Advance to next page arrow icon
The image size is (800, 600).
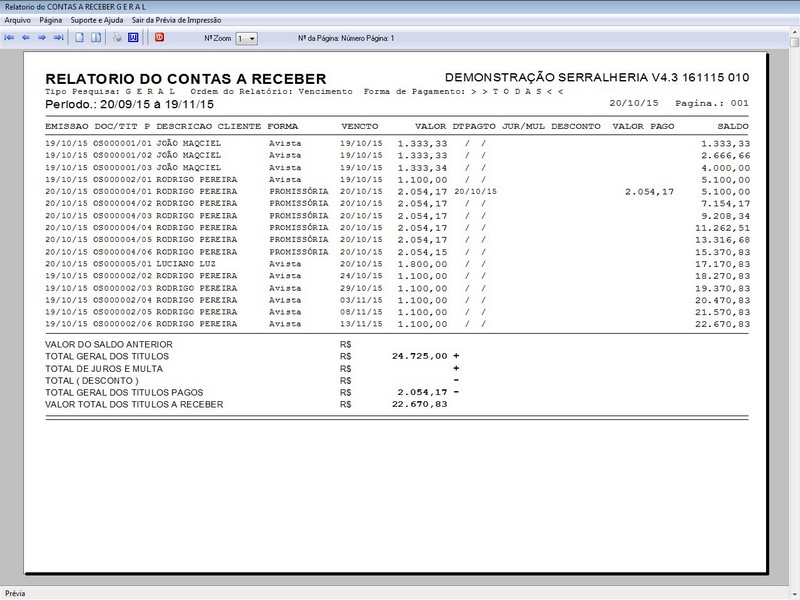pos(42,38)
